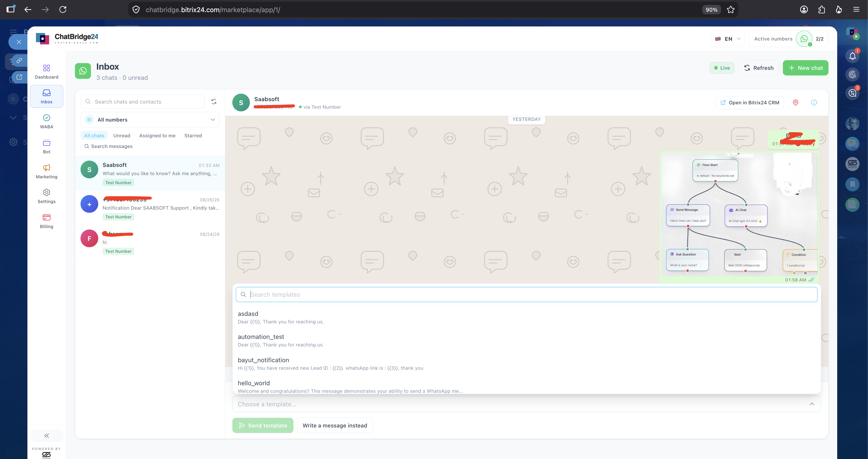Viewport: 868px width, 459px height.
Task: Open the WABA section icon
Action: (x=47, y=118)
